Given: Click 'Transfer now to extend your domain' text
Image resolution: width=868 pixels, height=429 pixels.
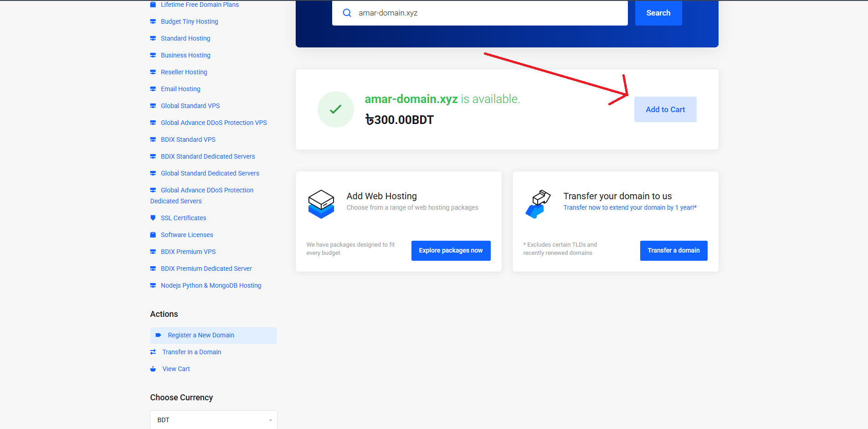Looking at the screenshot, I should 630,207.
